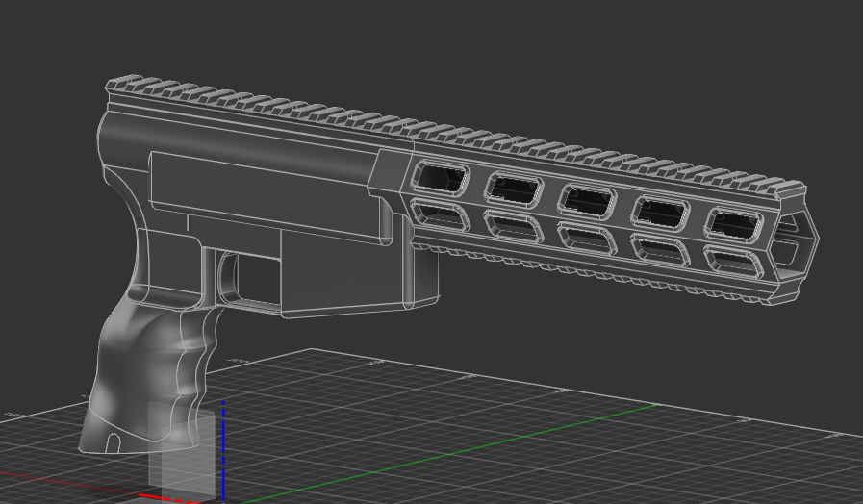The image size is (863, 504).
Task: Click the blue vertical Z axis line
Action: 223,452
